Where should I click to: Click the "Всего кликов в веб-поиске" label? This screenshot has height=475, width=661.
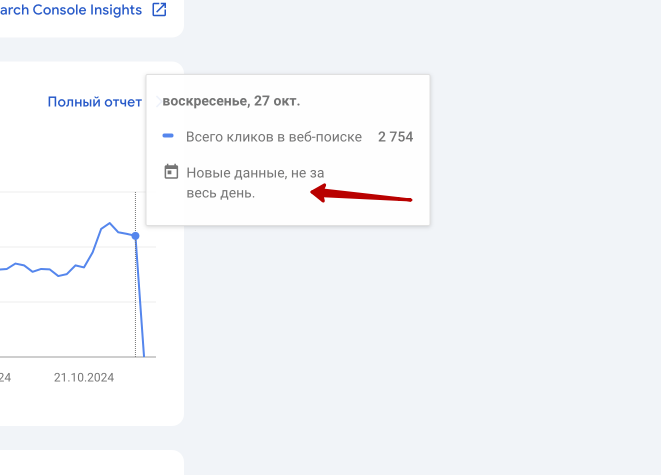(273, 137)
